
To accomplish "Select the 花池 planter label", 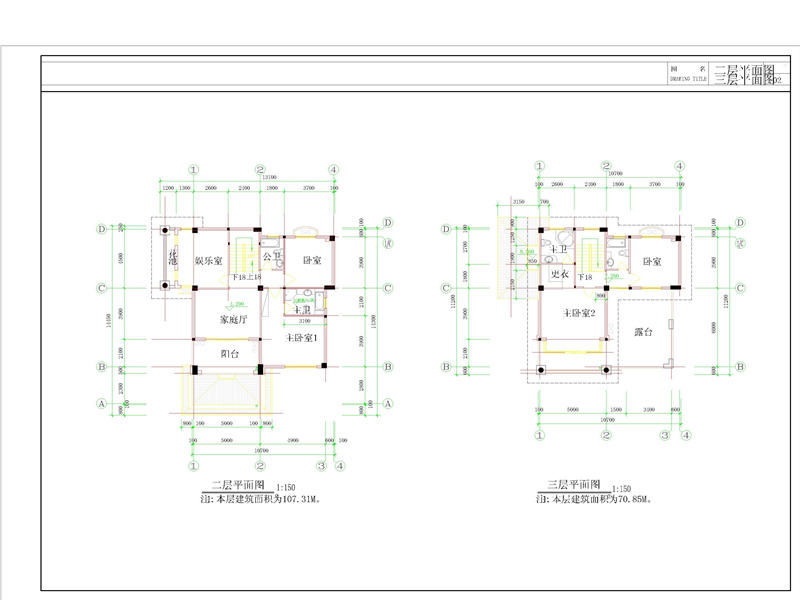I will 172,258.
